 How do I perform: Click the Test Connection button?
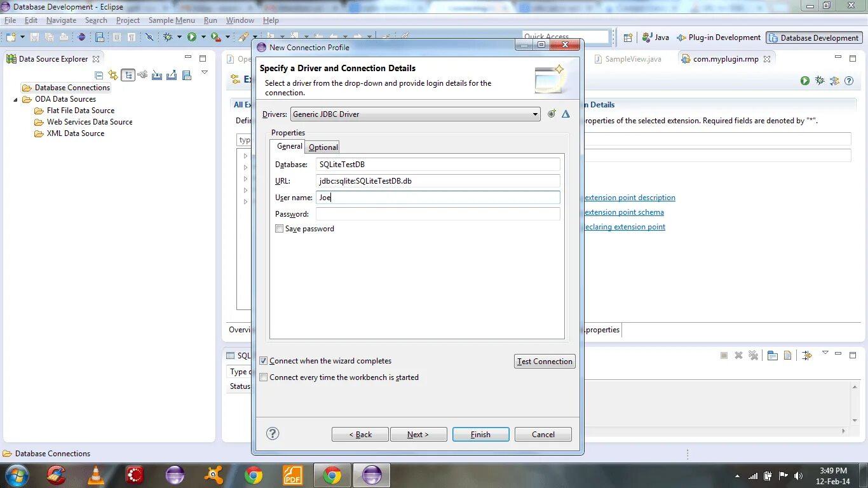coord(545,362)
